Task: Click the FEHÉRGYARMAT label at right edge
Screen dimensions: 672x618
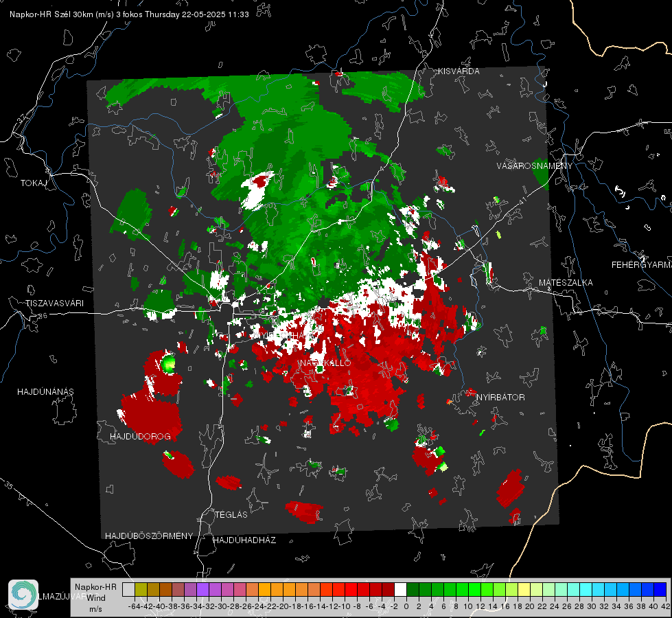Action: (x=642, y=265)
